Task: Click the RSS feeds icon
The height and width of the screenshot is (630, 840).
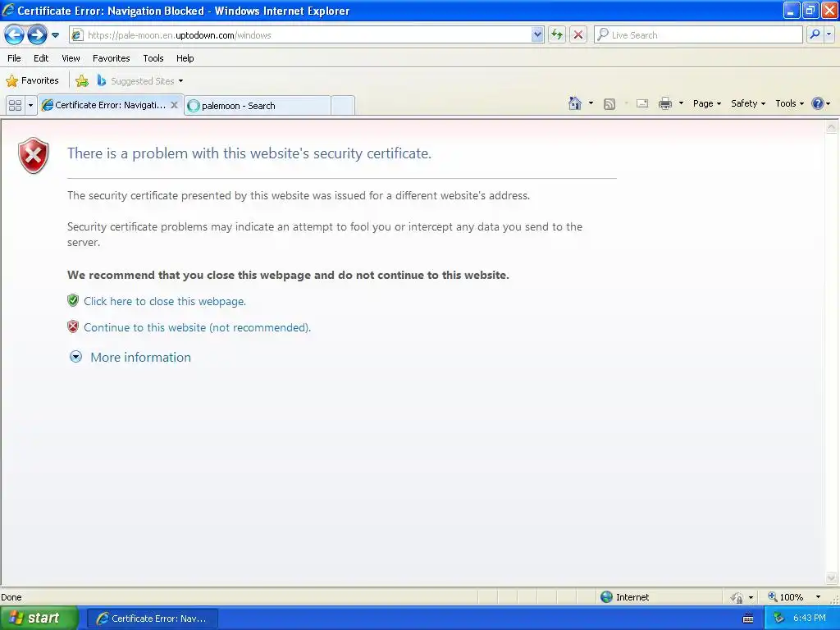Action: pos(609,104)
